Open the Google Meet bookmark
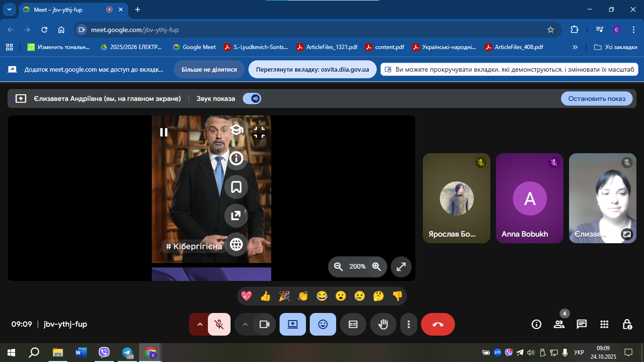This screenshot has height=362, width=644. point(194,47)
